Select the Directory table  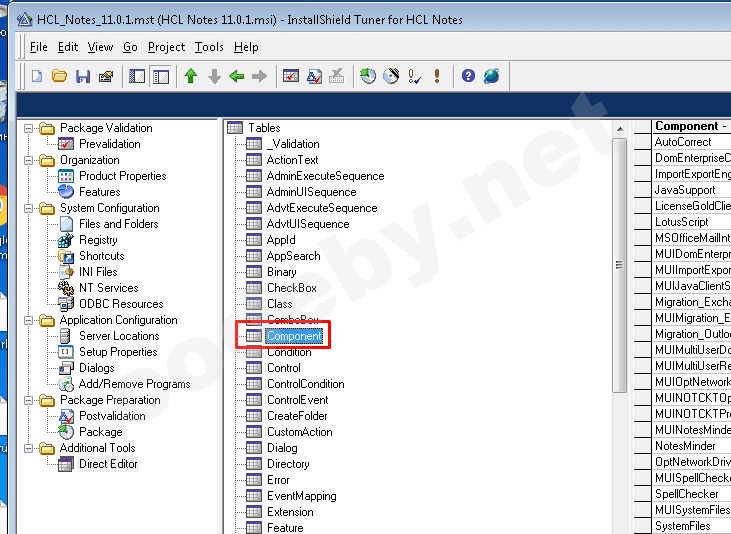click(288, 464)
